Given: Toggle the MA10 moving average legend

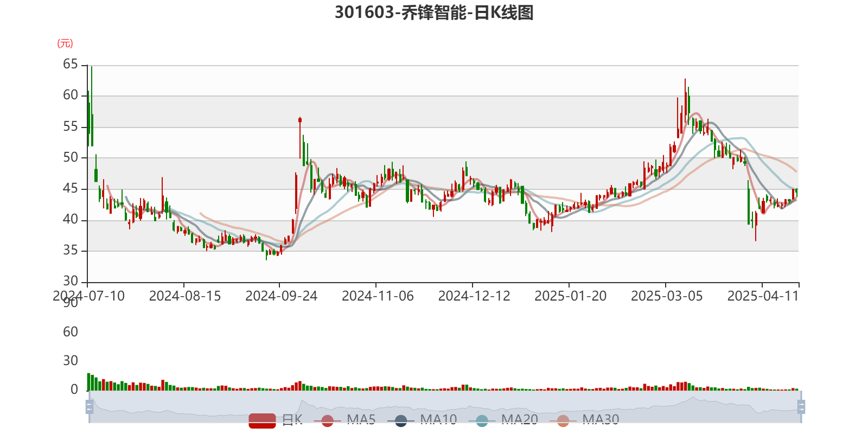Looking at the screenshot, I should point(422,420).
